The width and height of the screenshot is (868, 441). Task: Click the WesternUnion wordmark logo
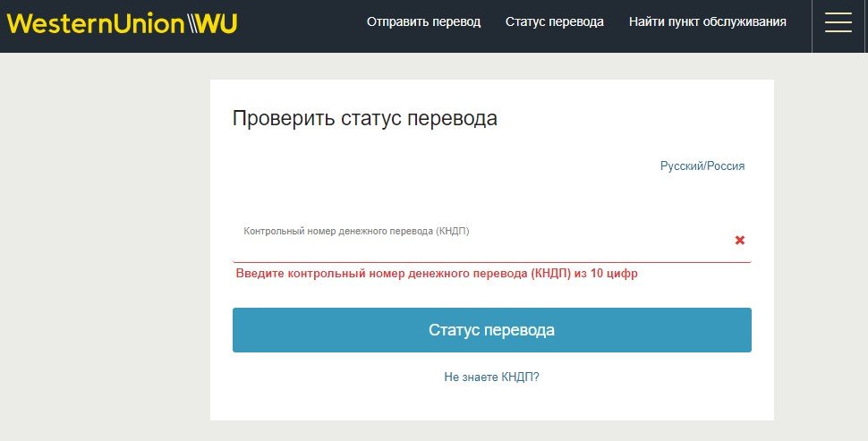click(95, 23)
